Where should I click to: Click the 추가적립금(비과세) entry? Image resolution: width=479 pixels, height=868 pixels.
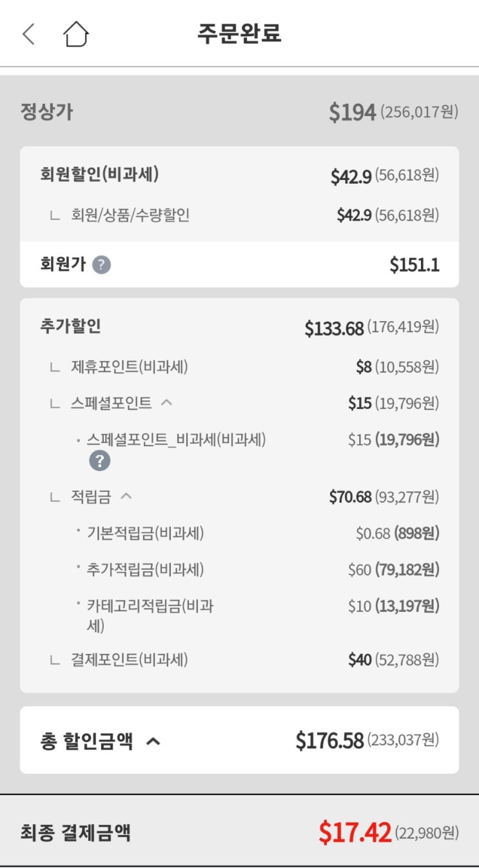point(145,569)
